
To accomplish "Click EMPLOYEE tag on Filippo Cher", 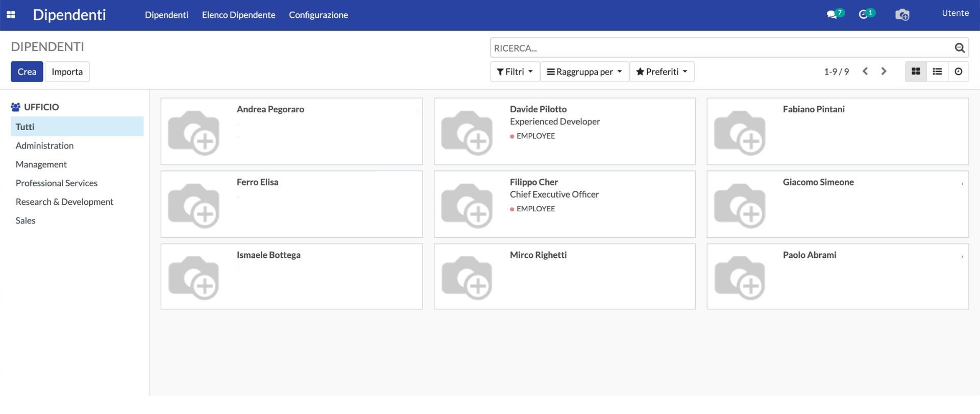I will click(x=532, y=209).
